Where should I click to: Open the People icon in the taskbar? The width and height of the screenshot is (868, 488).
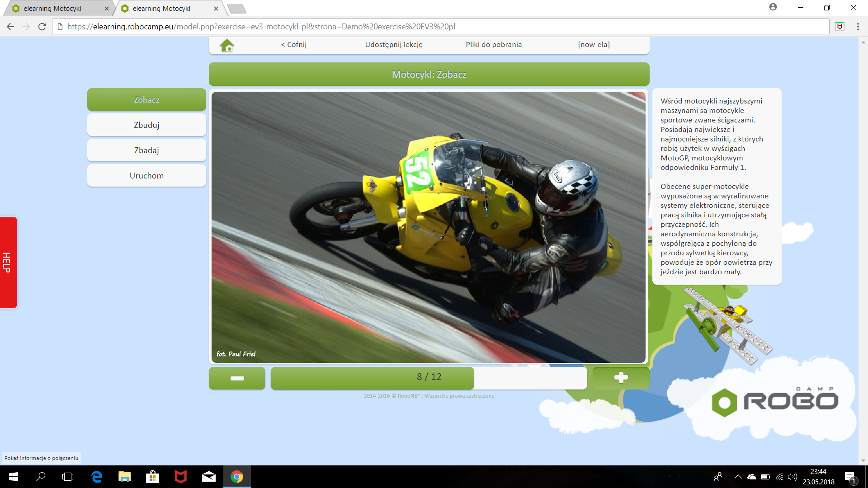point(718,477)
